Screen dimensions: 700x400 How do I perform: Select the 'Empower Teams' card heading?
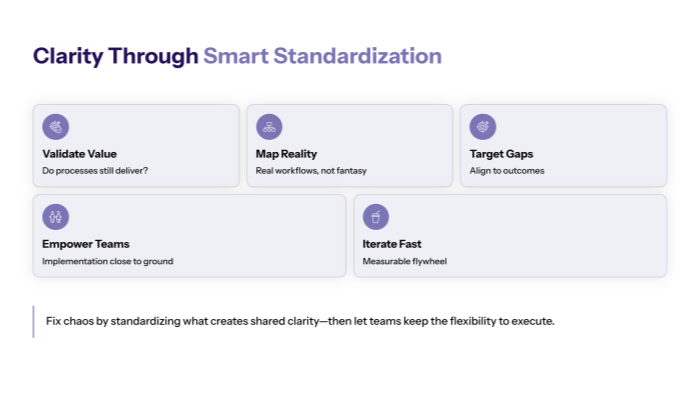point(85,244)
